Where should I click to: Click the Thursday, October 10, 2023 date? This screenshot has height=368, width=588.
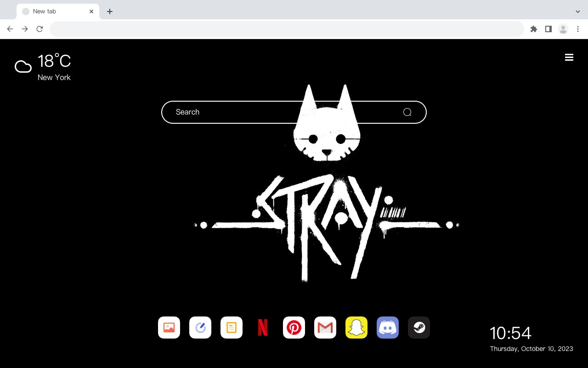point(531,349)
